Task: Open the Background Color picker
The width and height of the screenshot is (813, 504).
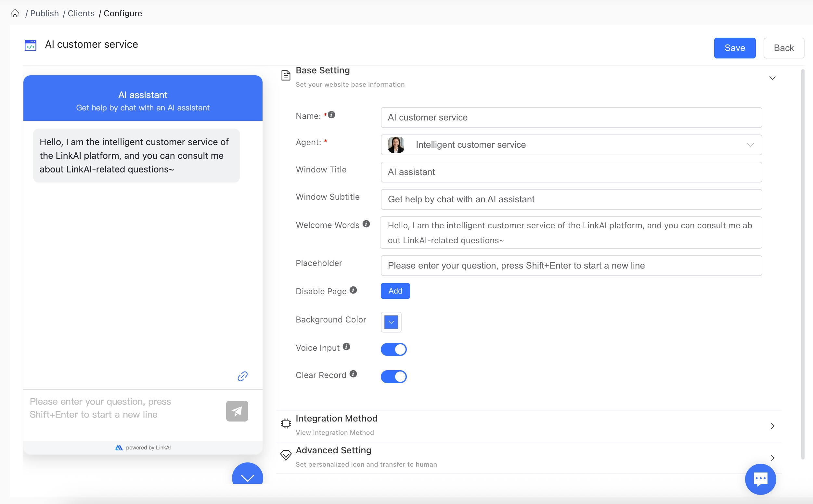Action: coord(391,322)
